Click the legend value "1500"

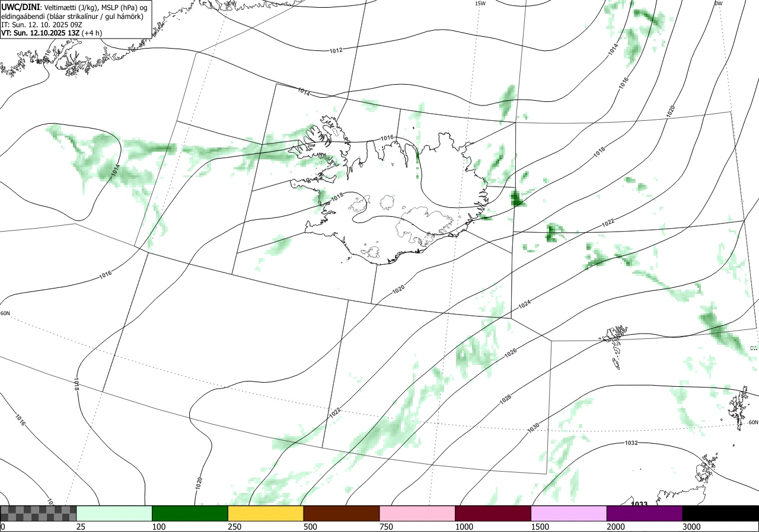(x=540, y=527)
